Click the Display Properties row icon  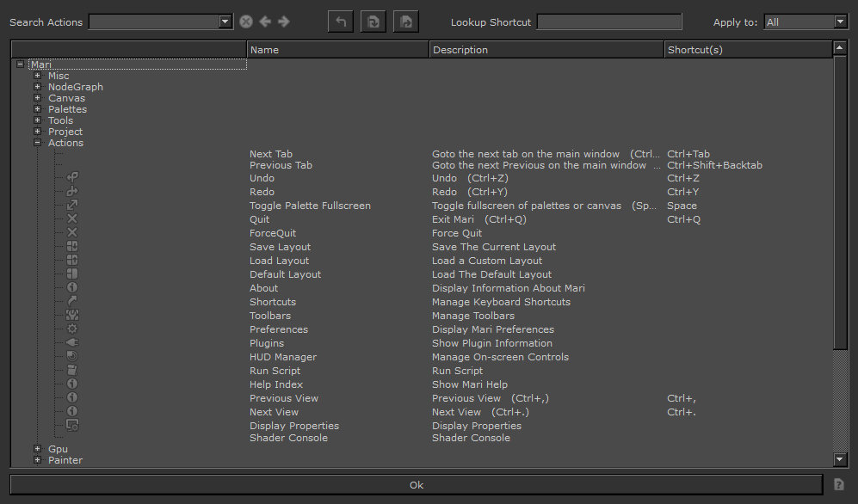point(72,426)
